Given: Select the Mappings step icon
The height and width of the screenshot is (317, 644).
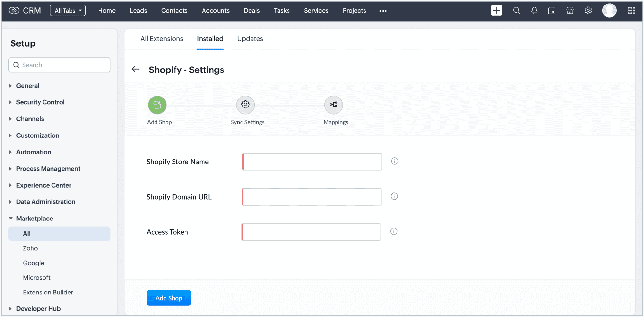Looking at the screenshot, I should click(333, 105).
